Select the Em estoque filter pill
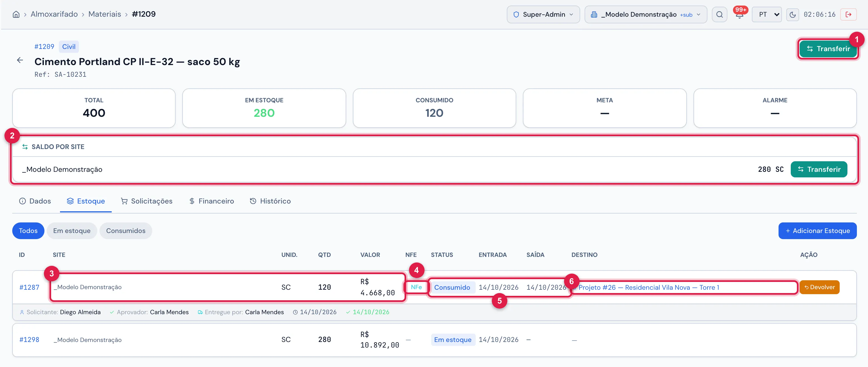The height and width of the screenshot is (367, 868). 72,231
